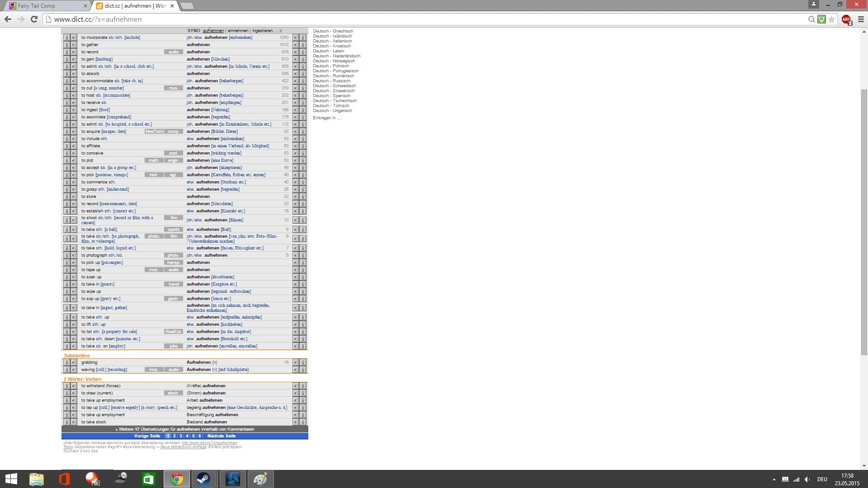
Task: Click the 'electr.' subject tag
Action: point(174,393)
